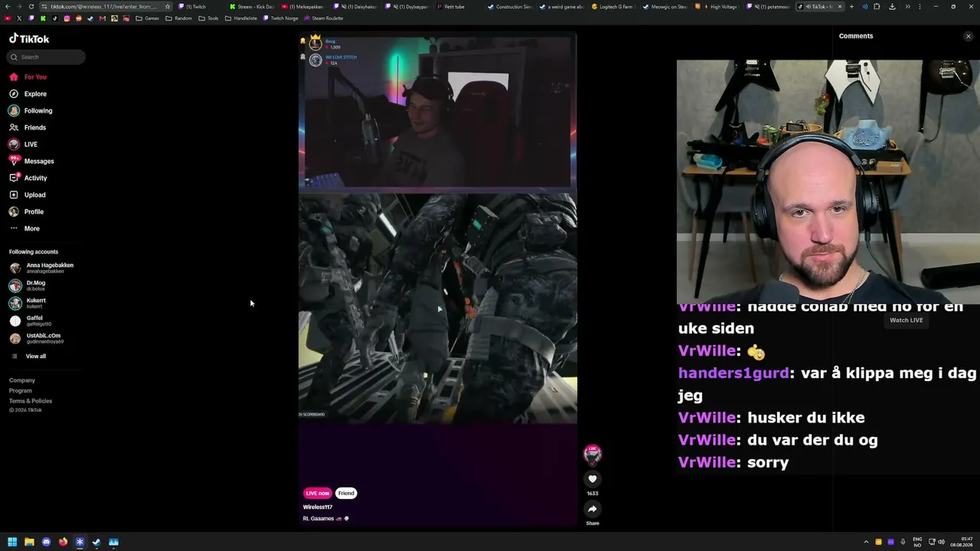The width and height of the screenshot is (980, 551).
Task: Click the LIVE now badge
Action: (x=318, y=494)
